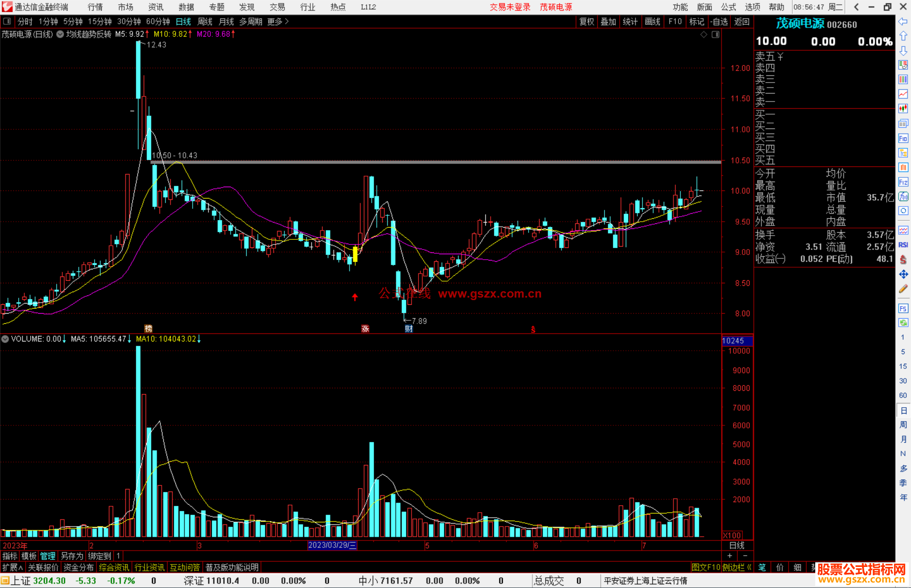Expand the 扩展 panel at bottom left
Viewport: 911px width, 588px height.
[12, 567]
